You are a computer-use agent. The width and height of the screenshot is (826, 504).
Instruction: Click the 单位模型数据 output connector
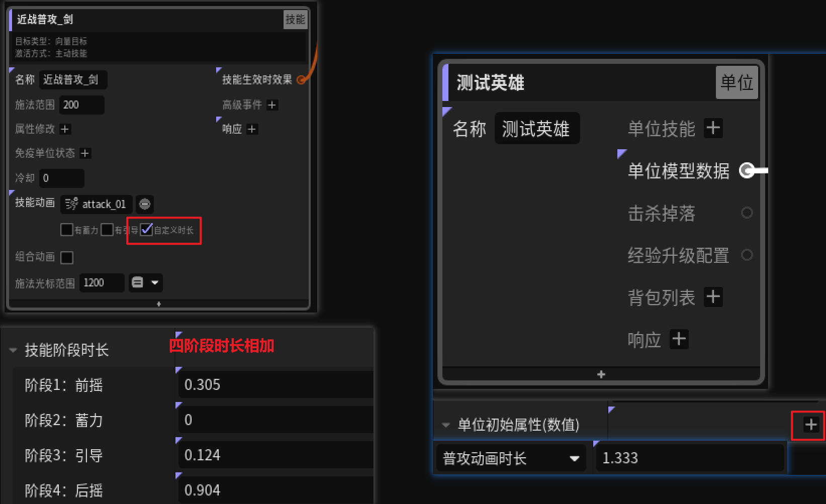tap(747, 170)
